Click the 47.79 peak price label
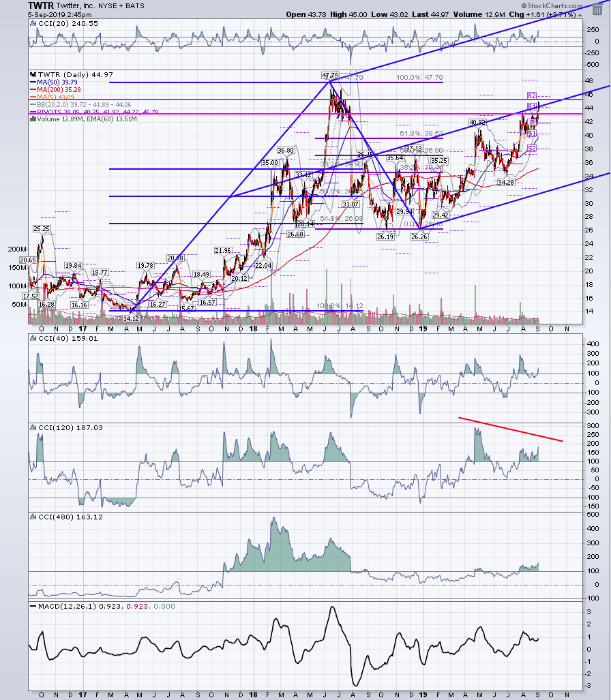The height and width of the screenshot is (700, 611). [x=330, y=75]
